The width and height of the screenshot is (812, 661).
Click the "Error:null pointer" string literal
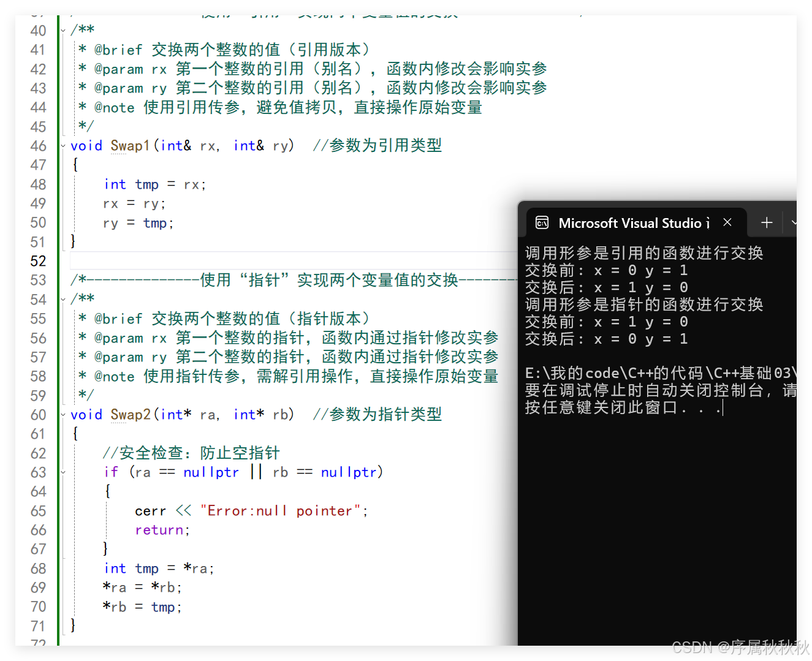pos(281,511)
